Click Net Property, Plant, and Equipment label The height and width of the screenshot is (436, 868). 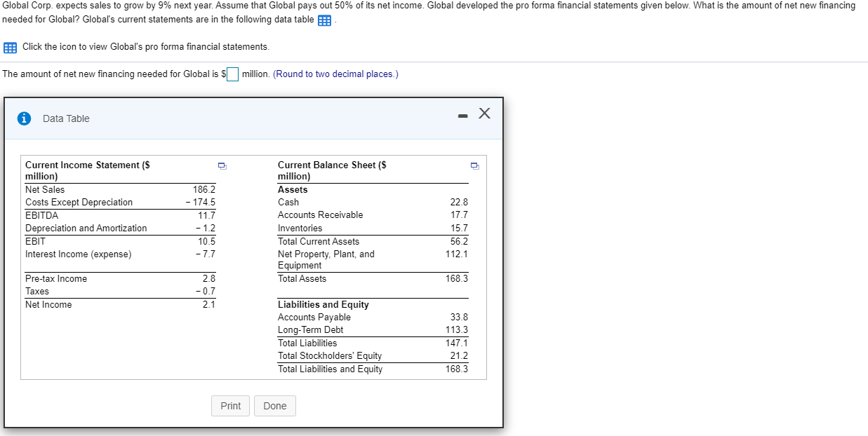(x=326, y=260)
